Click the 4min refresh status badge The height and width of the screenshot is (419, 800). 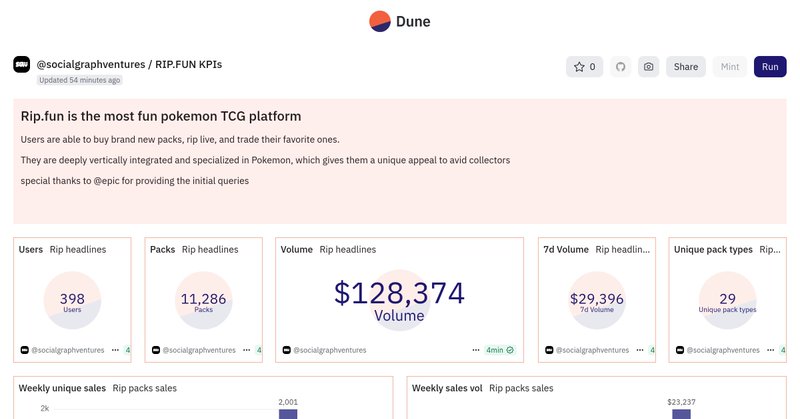[499, 350]
